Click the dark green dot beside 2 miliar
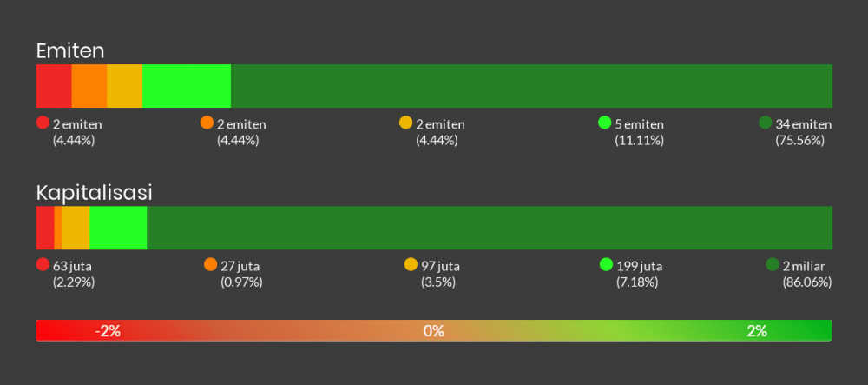Viewport: 868px width, 385px height. 773,264
